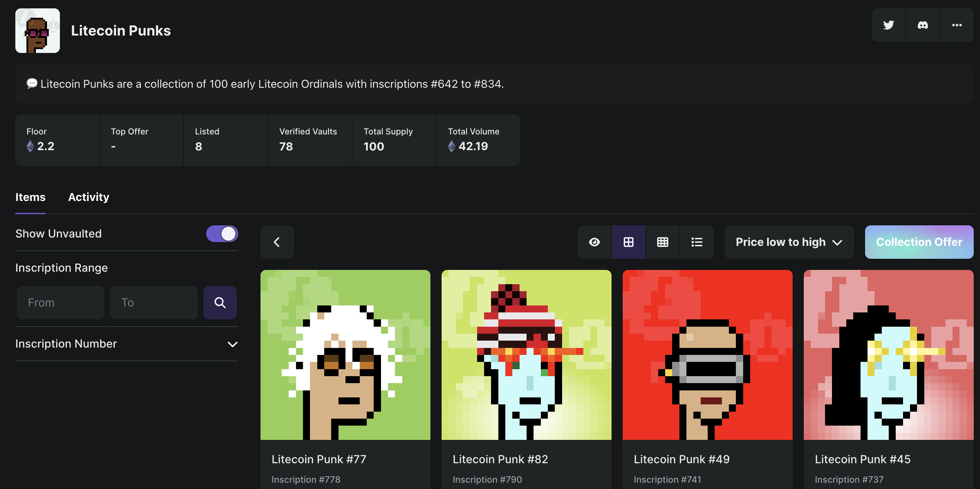This screenshot has width=980, height=489.
Task: Click the To inscription range field
Action: coord(154,303)
